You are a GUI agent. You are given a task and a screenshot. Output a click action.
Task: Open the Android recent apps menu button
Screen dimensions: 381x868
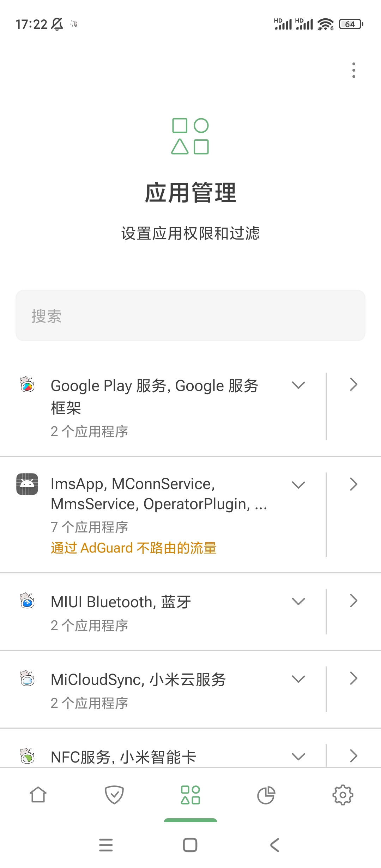click(106, 845)
